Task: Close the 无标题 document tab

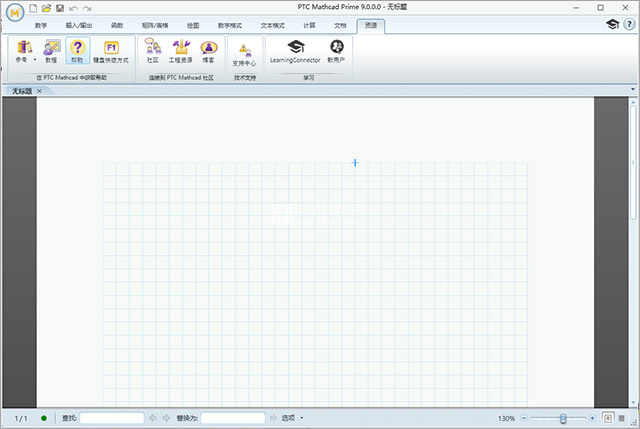Action: (39, 91)
